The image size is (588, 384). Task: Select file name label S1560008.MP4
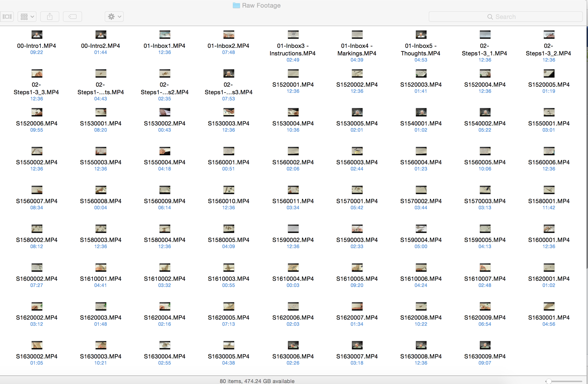[100, 201]
